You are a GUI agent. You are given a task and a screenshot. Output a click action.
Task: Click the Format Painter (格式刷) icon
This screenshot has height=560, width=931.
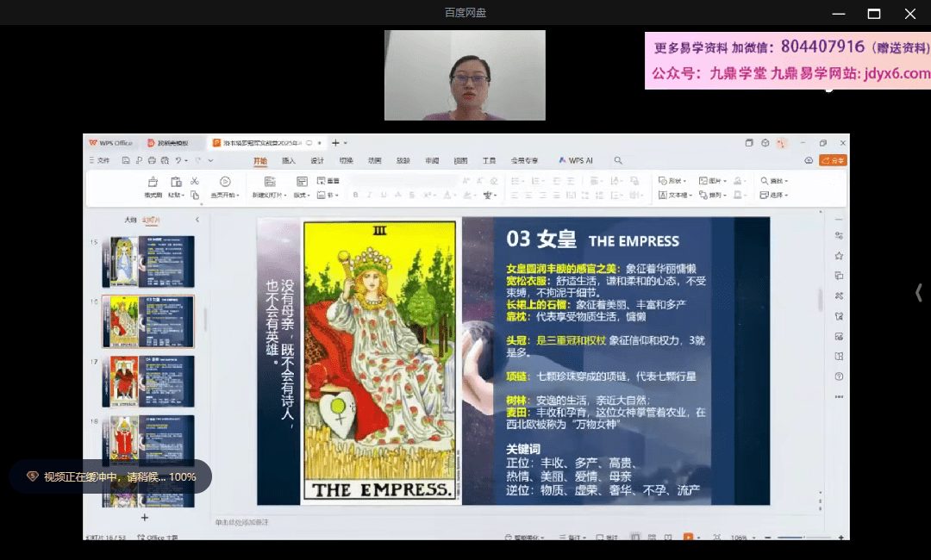pyautogui.click(x=153, y=187)
